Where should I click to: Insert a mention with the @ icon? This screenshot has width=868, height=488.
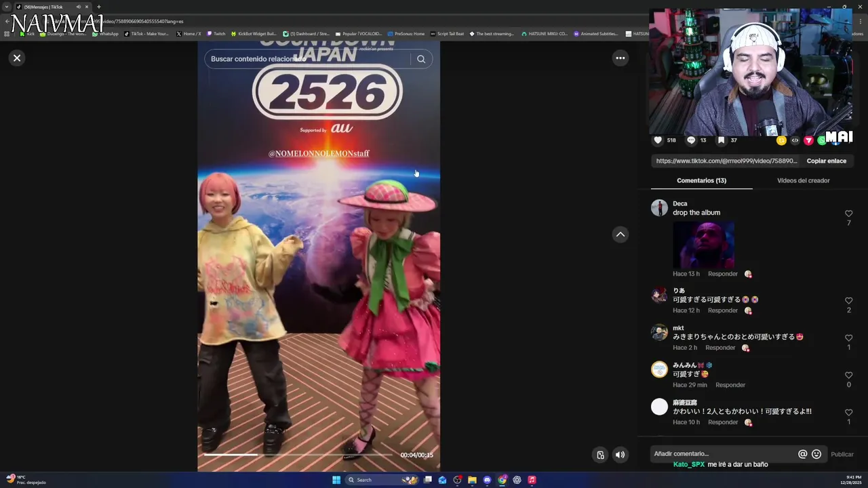coord(802,454)
